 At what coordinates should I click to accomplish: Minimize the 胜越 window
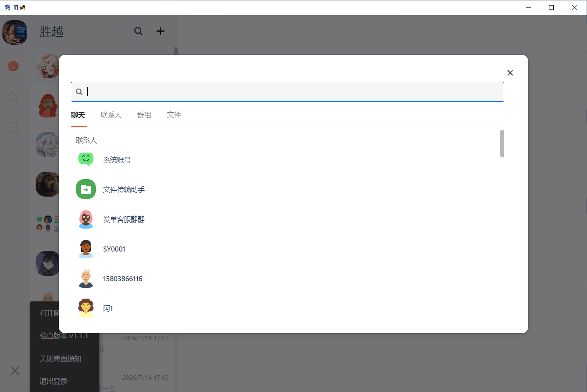[528, 8]
